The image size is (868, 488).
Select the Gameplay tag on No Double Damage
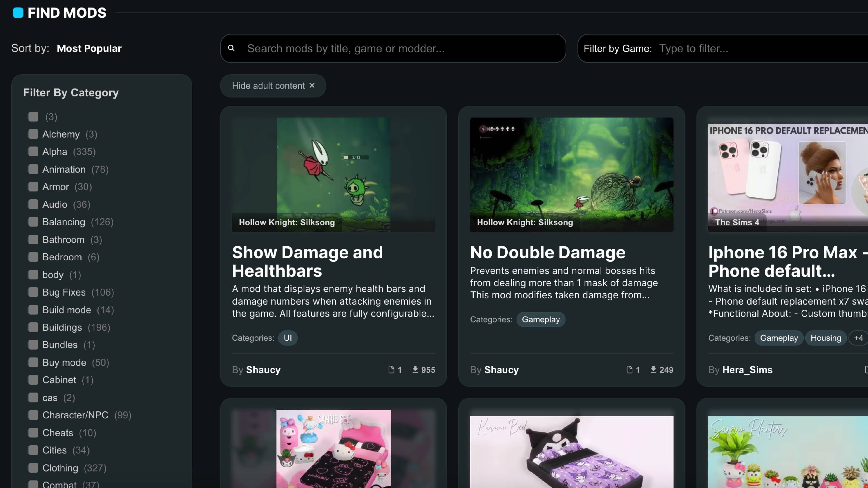click(x=540, y=319)
